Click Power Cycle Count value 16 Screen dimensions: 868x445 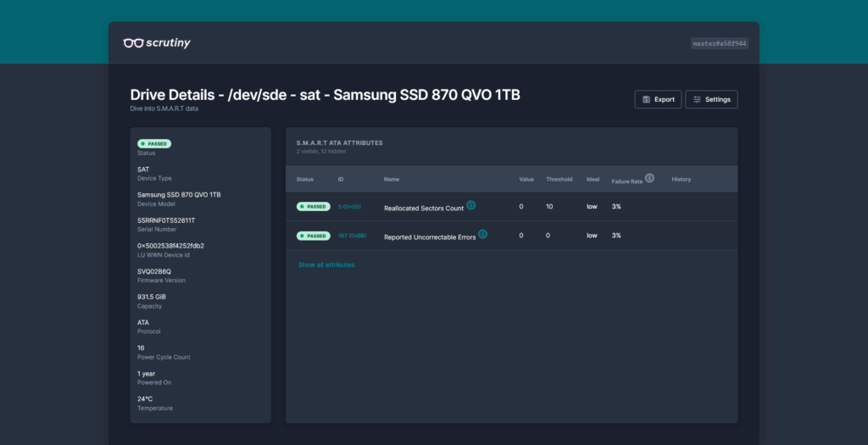tap(141, 348)
